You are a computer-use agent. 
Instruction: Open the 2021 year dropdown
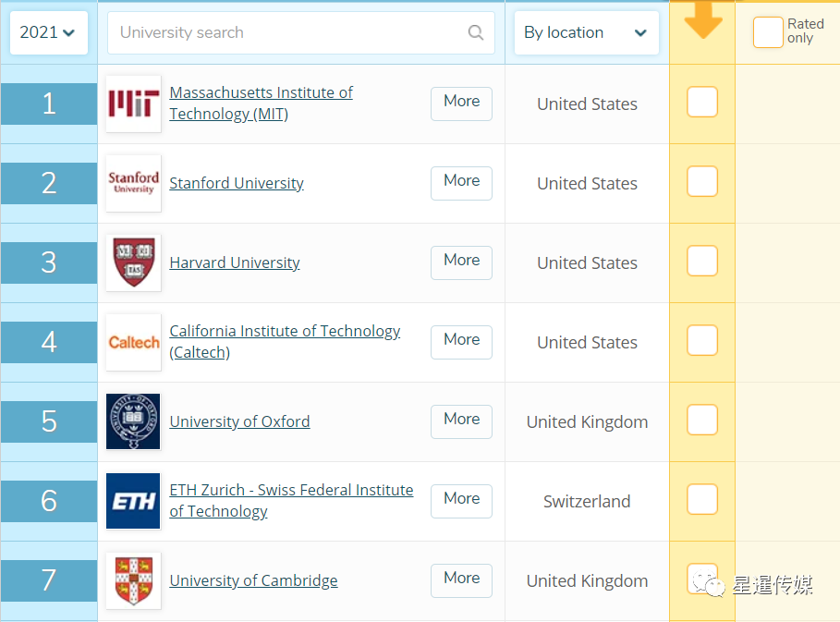tap(48, 32)
